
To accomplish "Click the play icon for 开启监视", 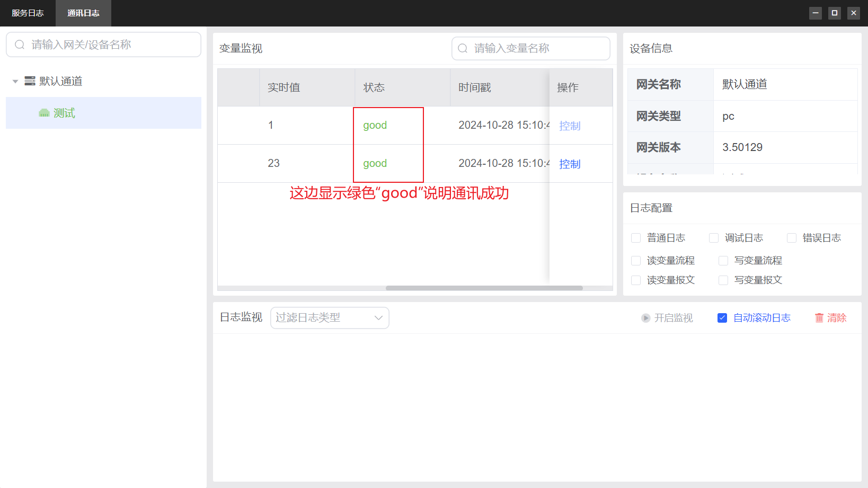I will click(x=645, y=318).
